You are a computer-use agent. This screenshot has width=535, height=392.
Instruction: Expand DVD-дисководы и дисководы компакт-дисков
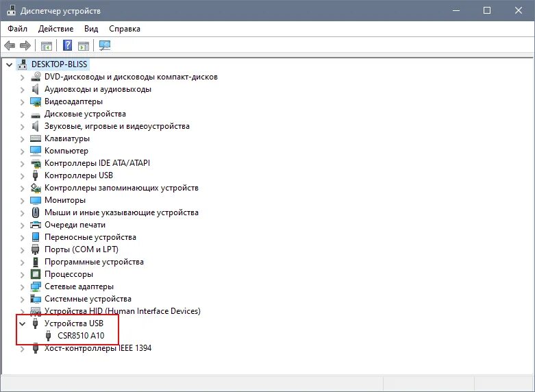(22, 77)
